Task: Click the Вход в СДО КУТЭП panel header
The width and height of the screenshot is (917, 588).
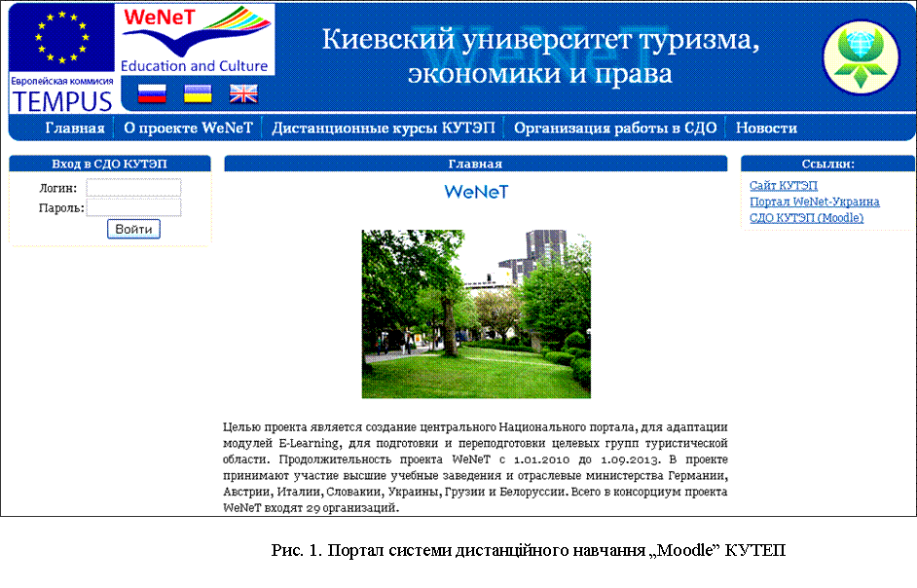Action: point(110,164)
